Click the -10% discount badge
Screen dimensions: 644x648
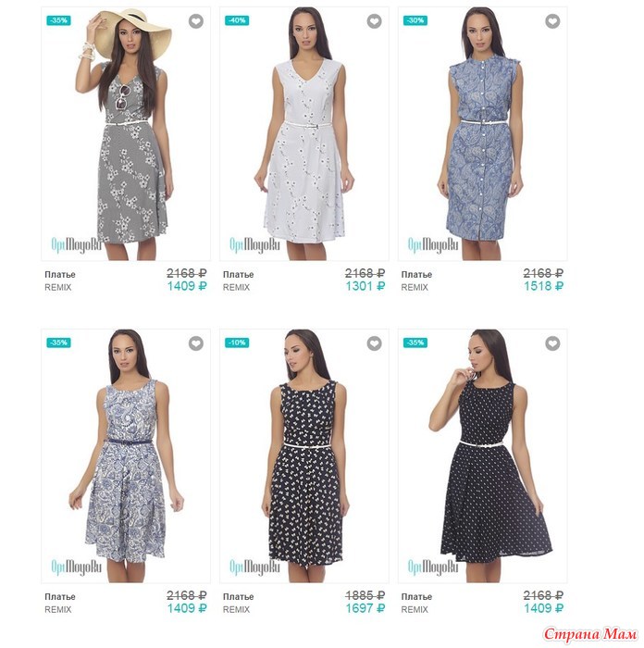click(x=237, y=343)
